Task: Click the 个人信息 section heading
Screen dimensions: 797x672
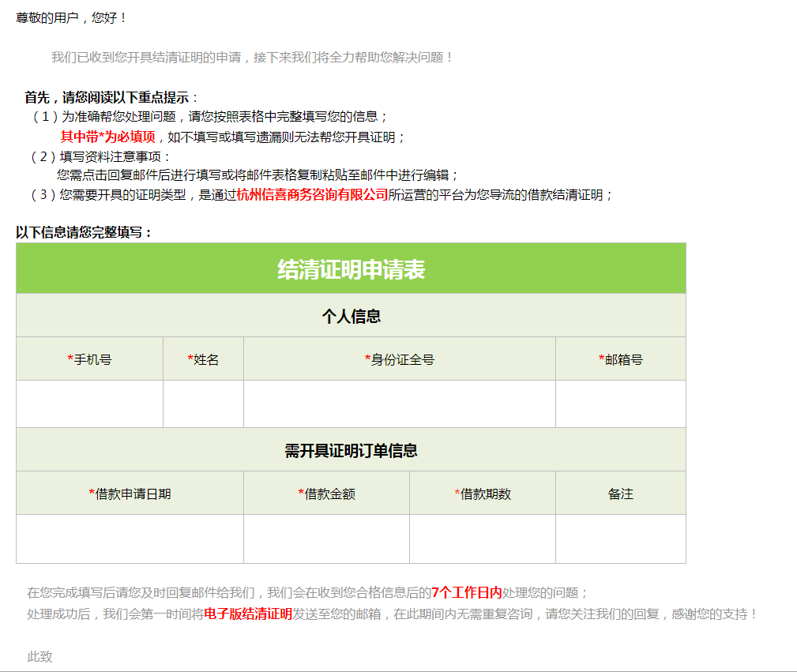Action: coord(351,316)
